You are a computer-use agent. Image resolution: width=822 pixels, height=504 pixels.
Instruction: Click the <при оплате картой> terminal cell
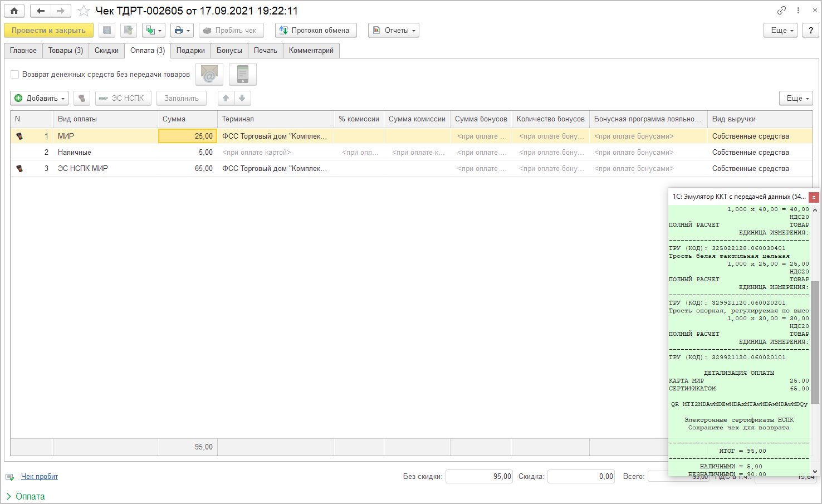click(276, 153)
